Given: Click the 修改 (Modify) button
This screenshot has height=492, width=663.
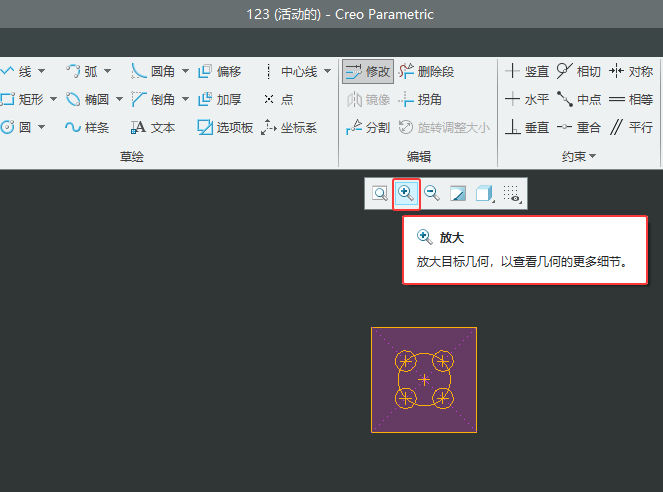Looking at the screenshot, I should click(368, 71).
